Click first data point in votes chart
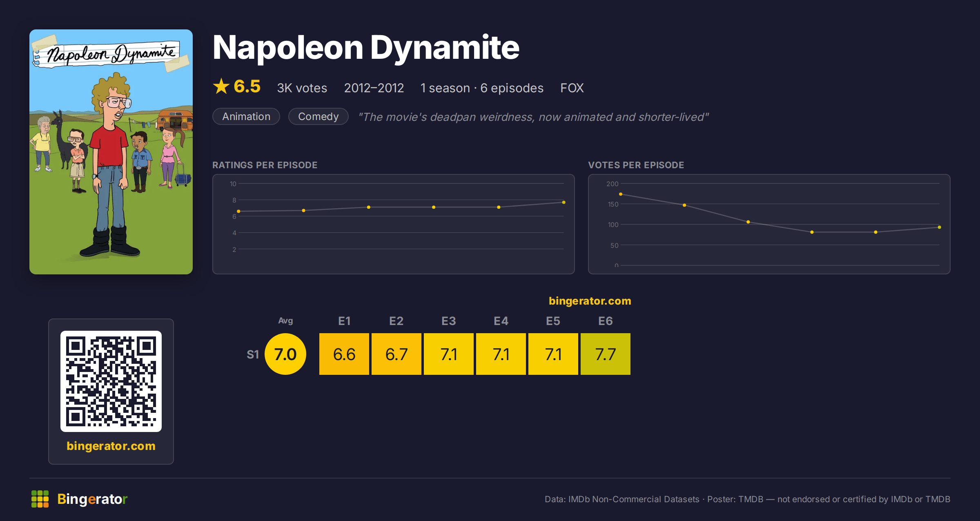This screenshot has width=980, height=521. point(621,194)
